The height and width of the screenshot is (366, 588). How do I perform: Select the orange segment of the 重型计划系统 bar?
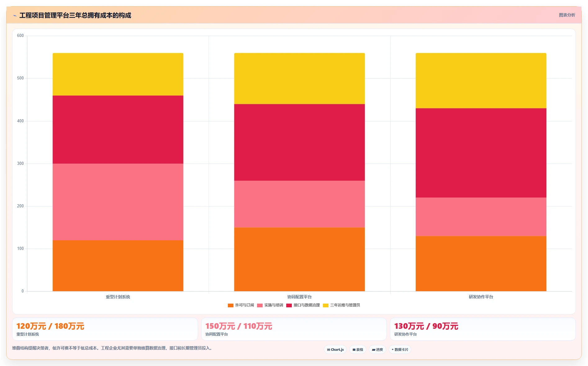click(118, 266)
